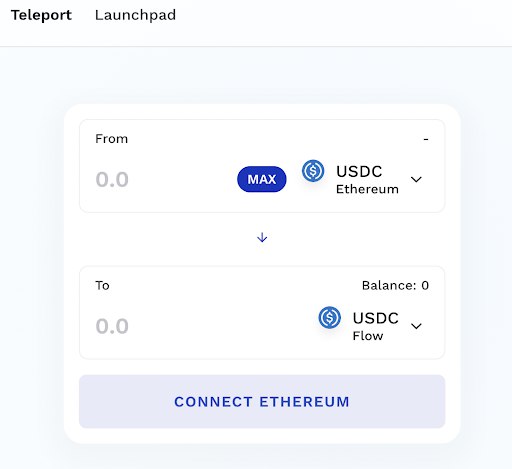Click the USDC coin icon in From section
Viewport: 512px width, 469px height.
(x=313, y=171)
